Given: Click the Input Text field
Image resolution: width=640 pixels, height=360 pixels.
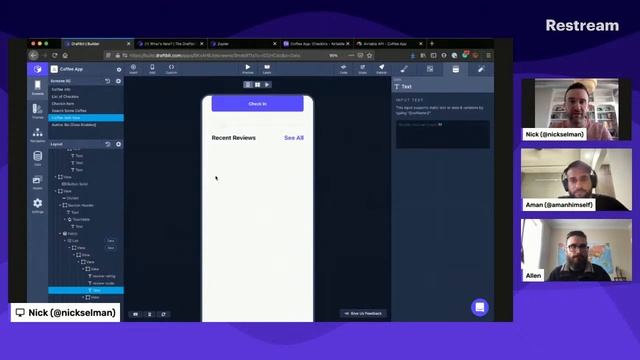Looking at the screenshot, I should (443, 134).
